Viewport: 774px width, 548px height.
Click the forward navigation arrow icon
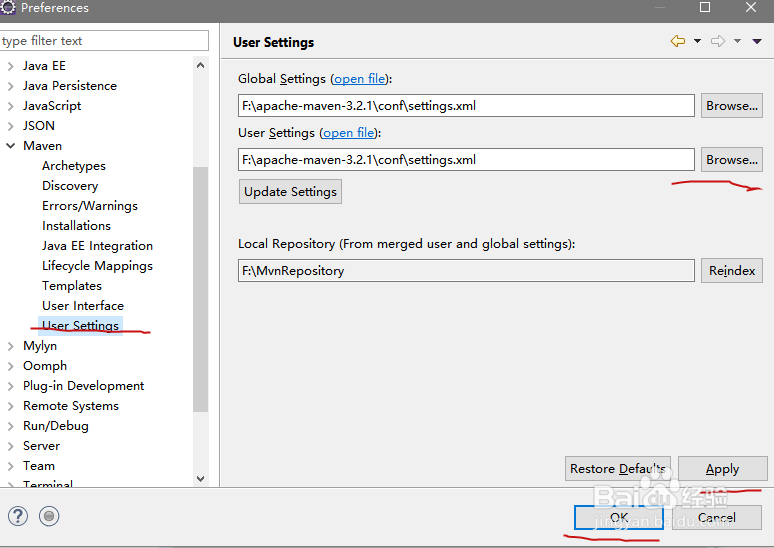[717, 41]
